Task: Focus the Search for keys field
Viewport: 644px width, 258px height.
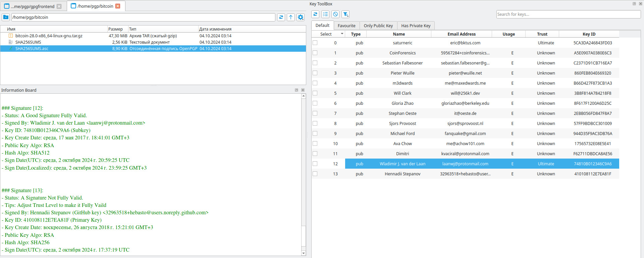Action: click(x=568, y=14)
